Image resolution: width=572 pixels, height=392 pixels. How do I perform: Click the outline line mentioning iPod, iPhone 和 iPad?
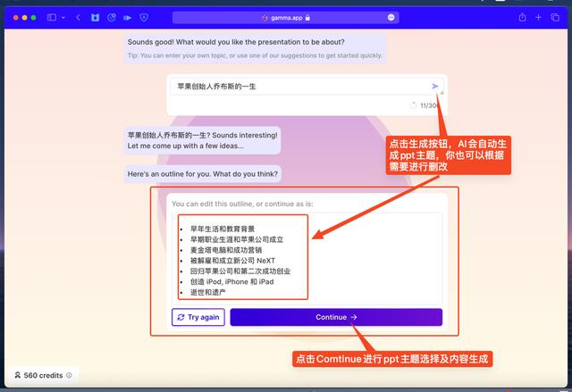coord(232,281)
